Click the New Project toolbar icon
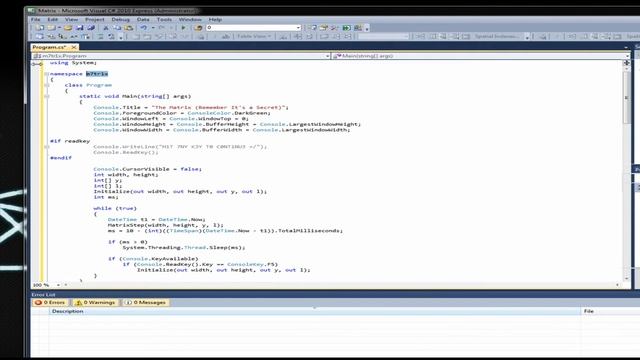Viewport: 640px width, 360px height. pyautogui.click(x=40, y=28)
